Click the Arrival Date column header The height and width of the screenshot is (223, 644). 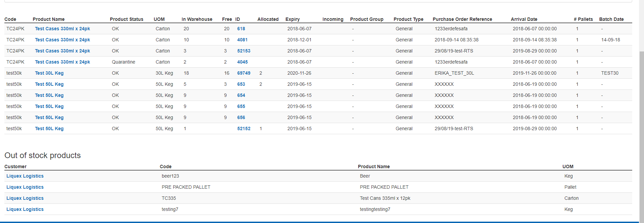(524, 19)
